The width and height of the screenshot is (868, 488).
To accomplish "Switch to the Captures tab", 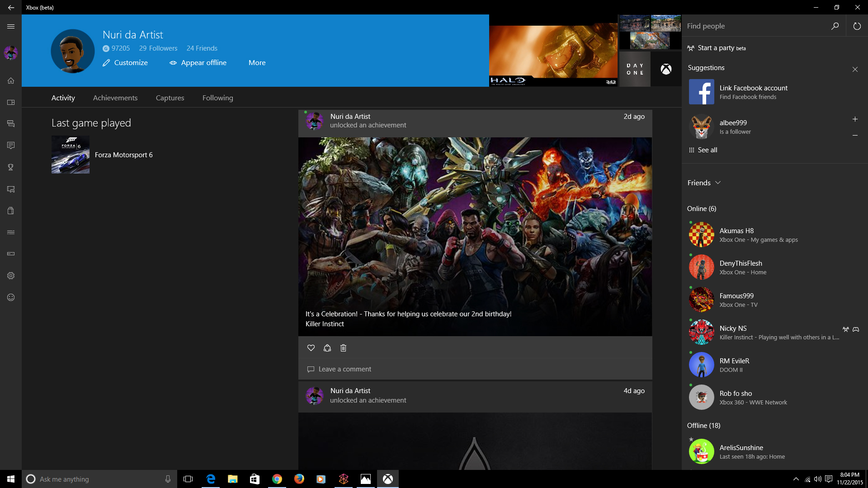I will tap(170, 98).
